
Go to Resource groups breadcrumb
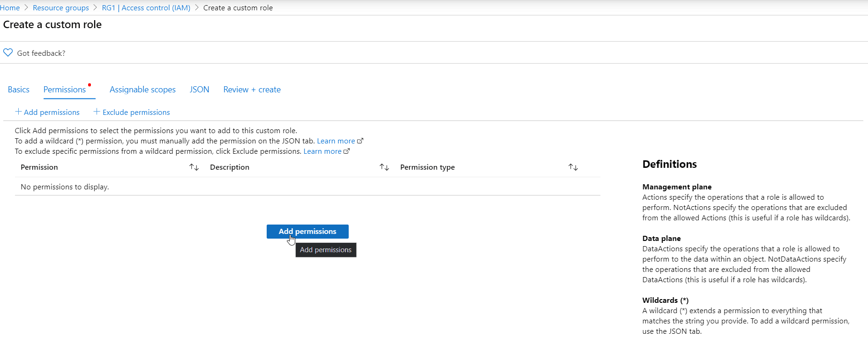pyautogui.click(x=61, y=8)
